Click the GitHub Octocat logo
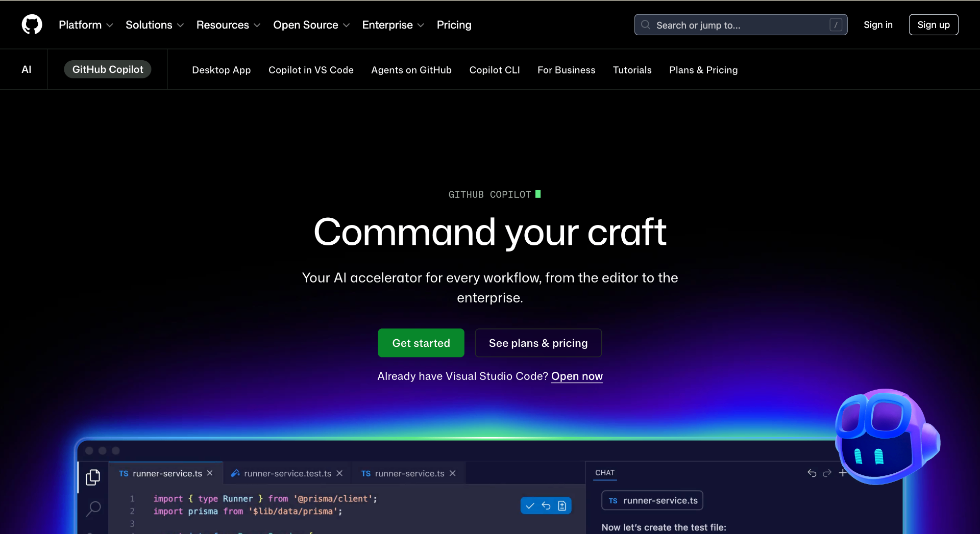This screenshot has height=534, width=980. [x=32, y=24]
